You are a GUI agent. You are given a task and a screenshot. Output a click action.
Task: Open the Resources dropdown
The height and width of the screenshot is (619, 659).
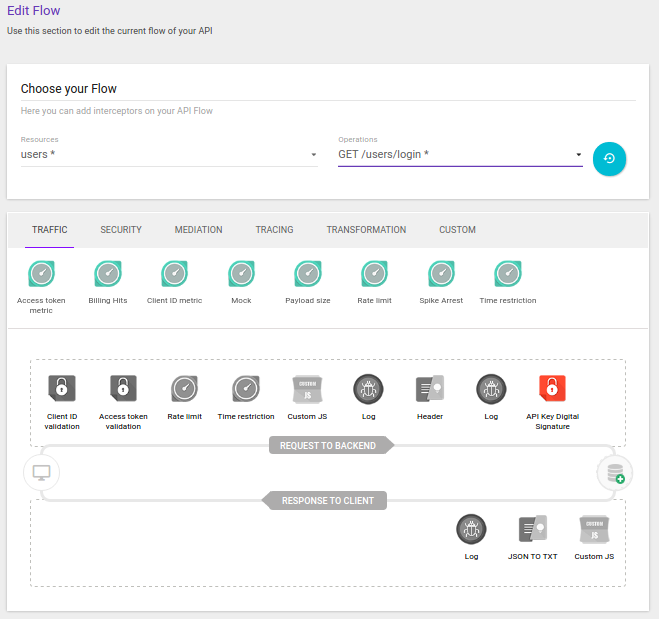pos(168,155)
